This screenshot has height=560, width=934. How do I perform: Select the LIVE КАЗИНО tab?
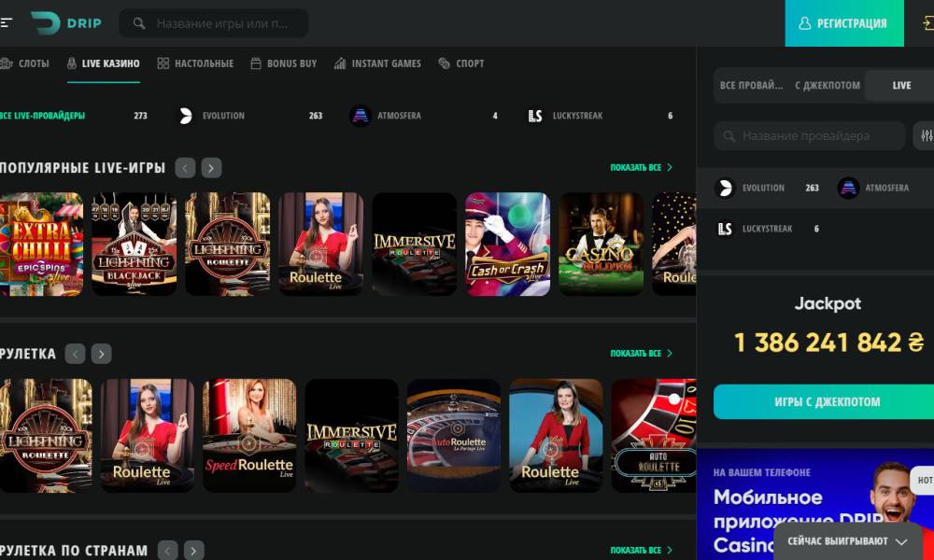point(104,63)
